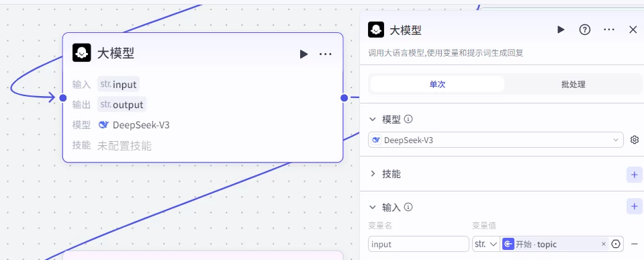
Task: Open variable selector hexagon icon
Action: pyautogui.click(x=615, y=244)
